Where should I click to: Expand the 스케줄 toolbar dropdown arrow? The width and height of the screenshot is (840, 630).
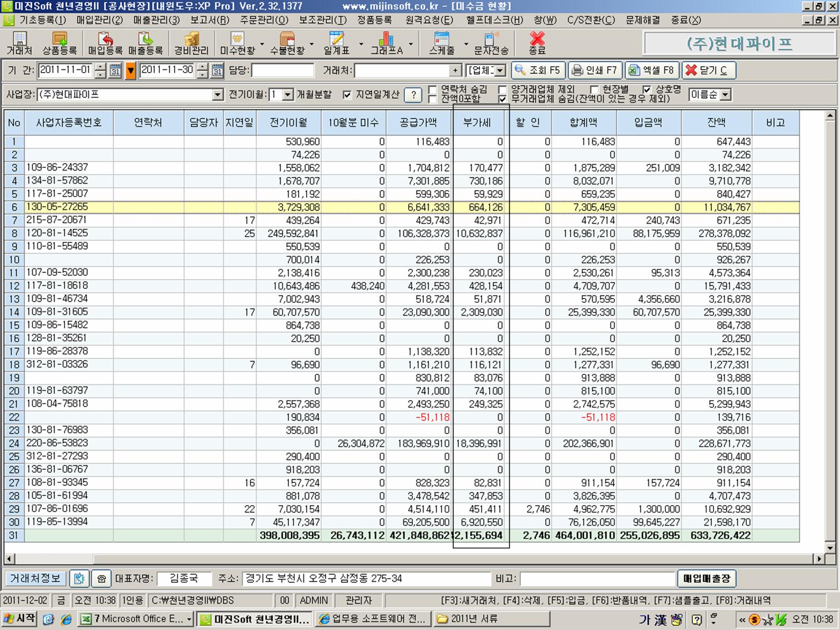466,44
